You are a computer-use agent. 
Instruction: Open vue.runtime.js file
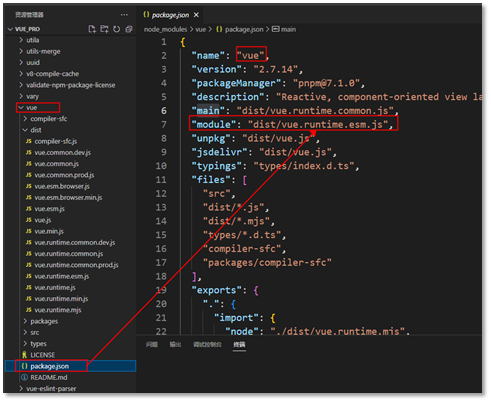click(55, 287)
